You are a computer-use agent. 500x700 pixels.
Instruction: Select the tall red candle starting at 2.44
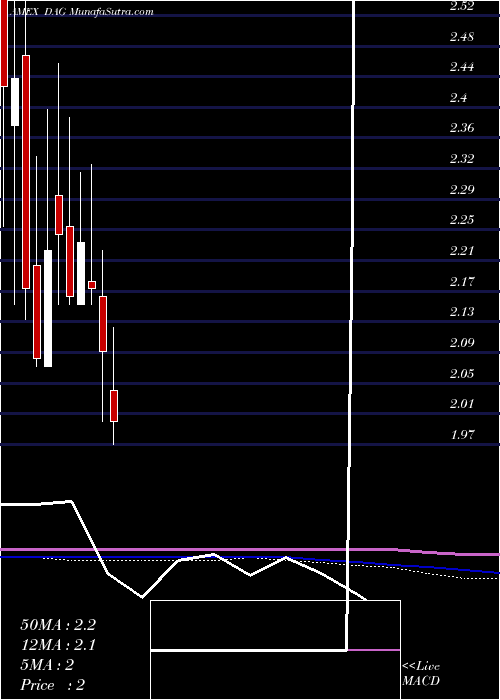click(26, 172)
